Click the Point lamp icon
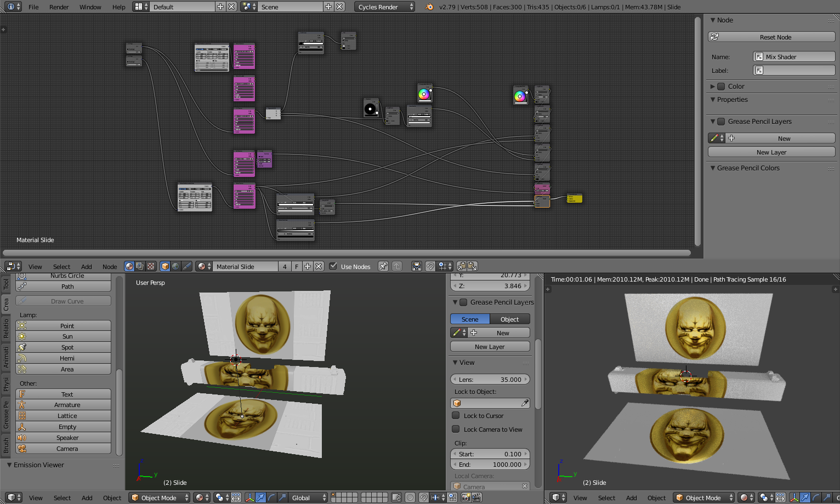Image resolution: width=840 pixels, height=504 pixels. click(22, 325)
